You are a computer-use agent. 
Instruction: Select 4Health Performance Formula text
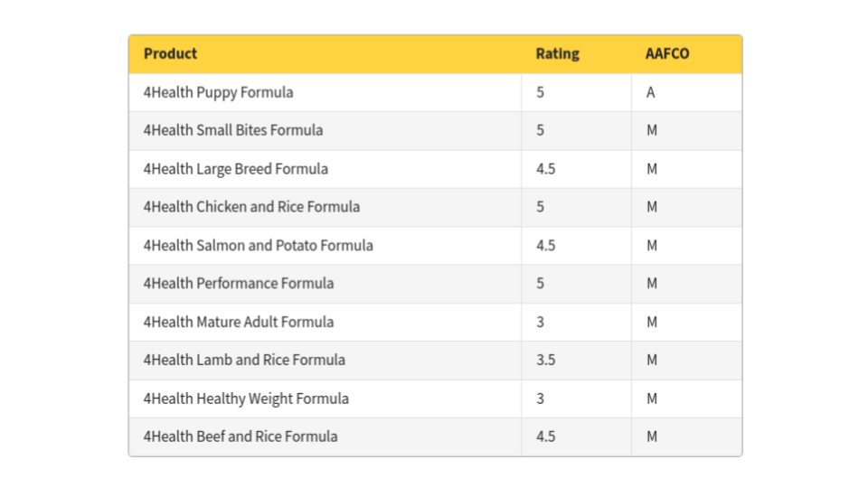239,283
